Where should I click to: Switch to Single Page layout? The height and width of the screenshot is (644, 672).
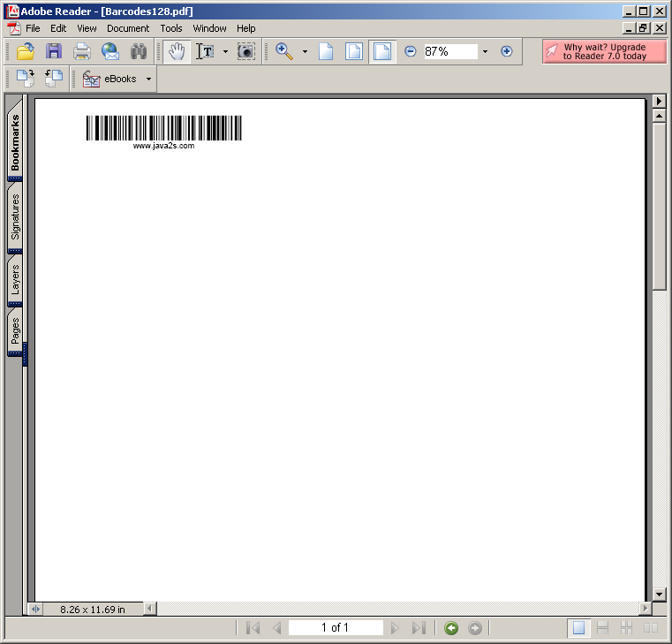coord(578,628)
